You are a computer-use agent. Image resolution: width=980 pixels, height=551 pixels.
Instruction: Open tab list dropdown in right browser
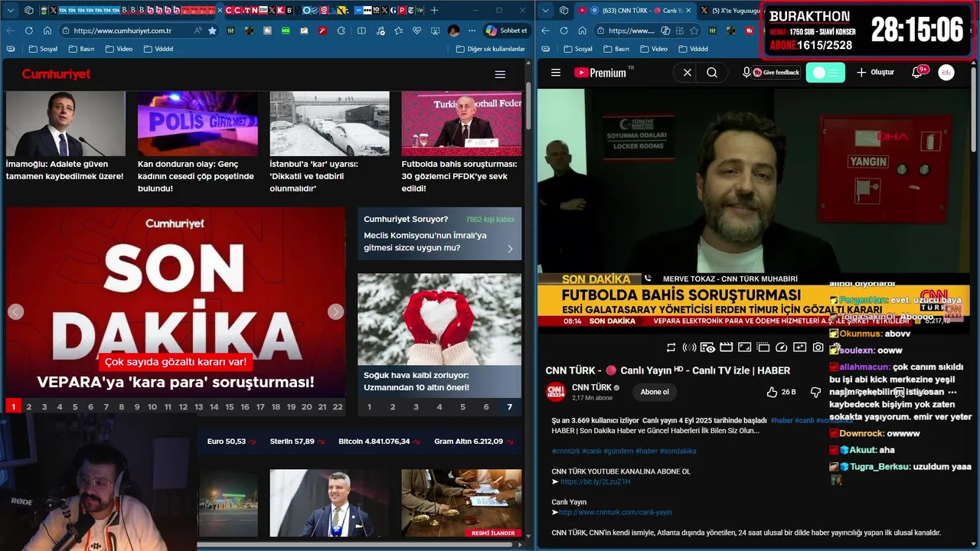click(x=546, y=11)
